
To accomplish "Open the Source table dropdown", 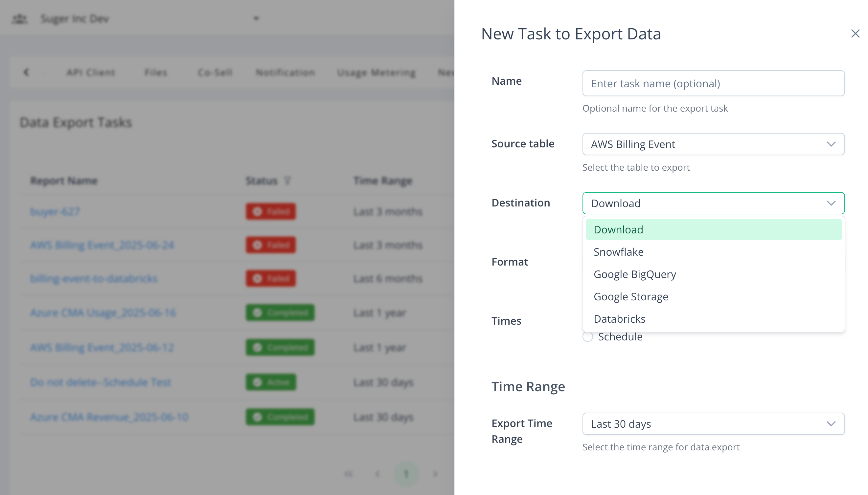I will pyautogui.click(x=713, y=144).
